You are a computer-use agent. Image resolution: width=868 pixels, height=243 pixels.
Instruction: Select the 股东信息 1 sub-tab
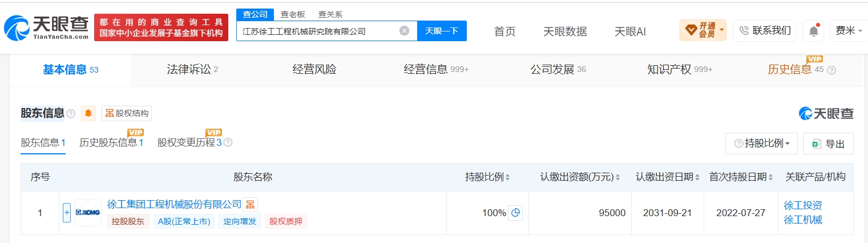(43, 142)
